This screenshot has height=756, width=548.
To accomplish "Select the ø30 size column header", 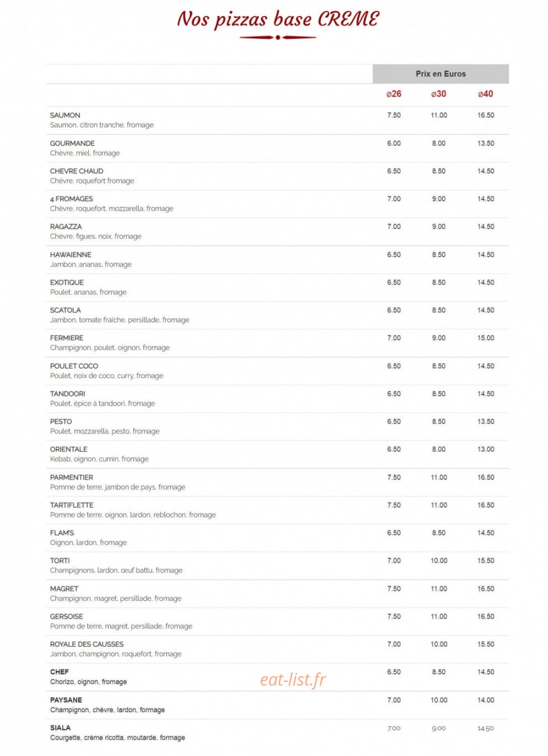I will [x=438, y=94].
